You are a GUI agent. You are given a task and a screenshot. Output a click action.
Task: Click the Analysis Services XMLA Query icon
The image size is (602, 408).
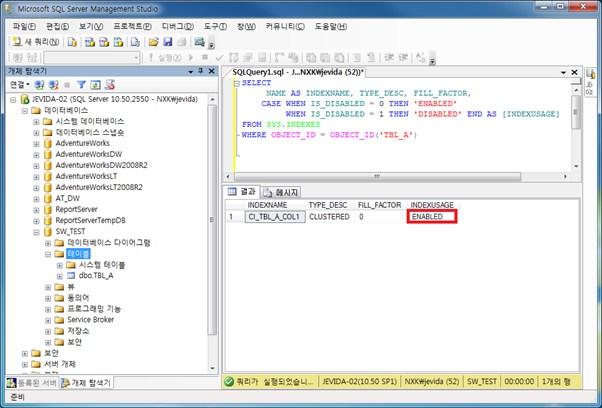click(118, 41)
